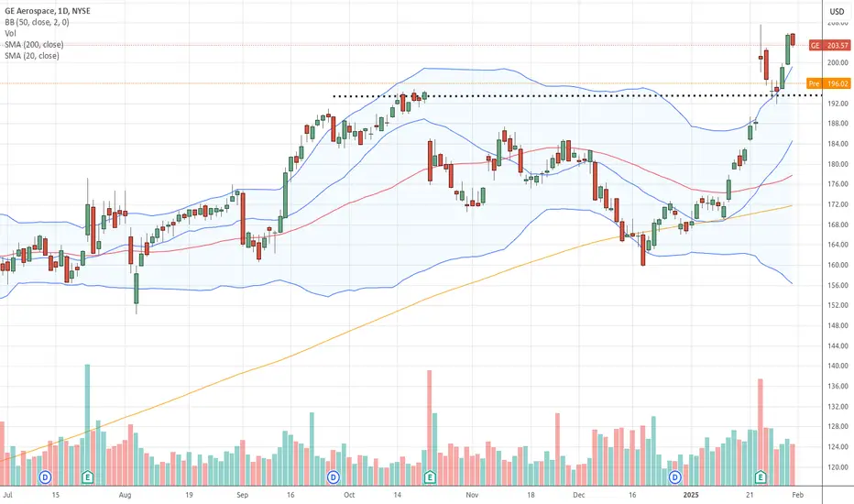The image size is (854, 504).
Task: Click the 200.00 value on the price scale
Action: 838,62
